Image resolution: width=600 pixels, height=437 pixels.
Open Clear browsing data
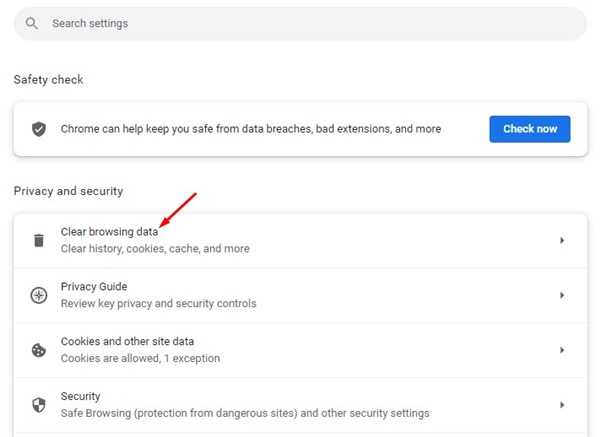(116, 232)
